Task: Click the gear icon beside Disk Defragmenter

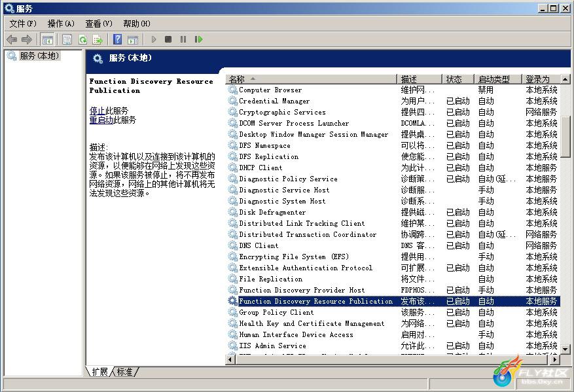Action: click(233, 212)
